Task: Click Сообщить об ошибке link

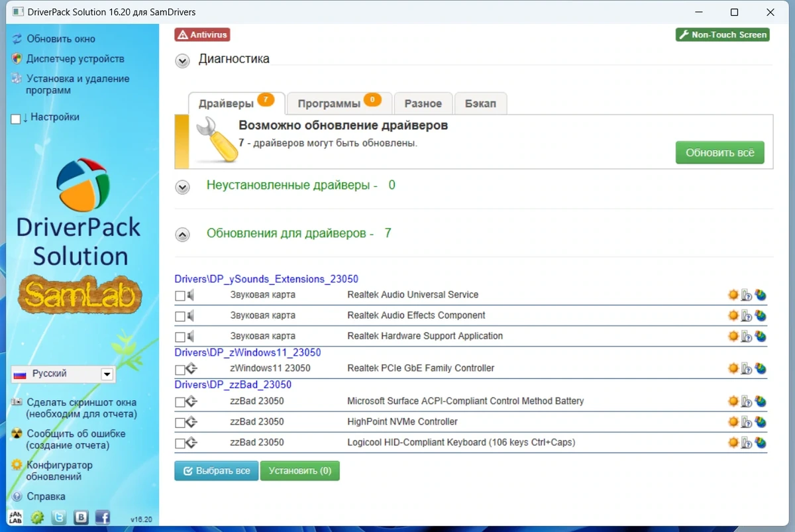Action: (x=76, y=439)
